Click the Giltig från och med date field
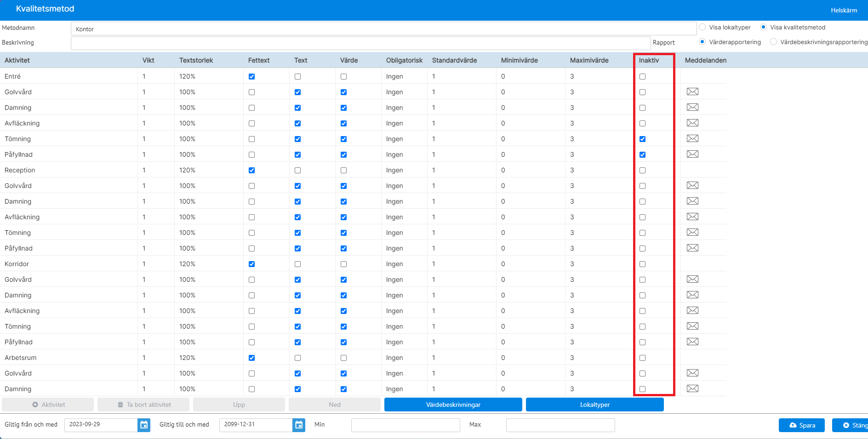Screen dimensions: 868x439 101,425
